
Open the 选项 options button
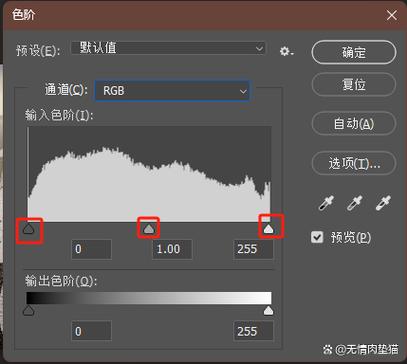(354, 163)
